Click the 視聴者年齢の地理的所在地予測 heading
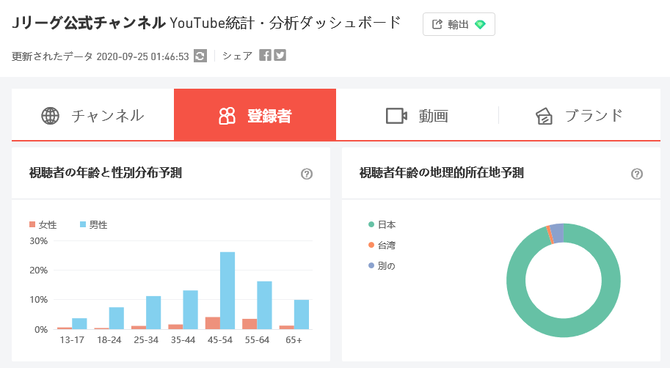The width and height of the screenshot is (670, 368). (441, 173)
